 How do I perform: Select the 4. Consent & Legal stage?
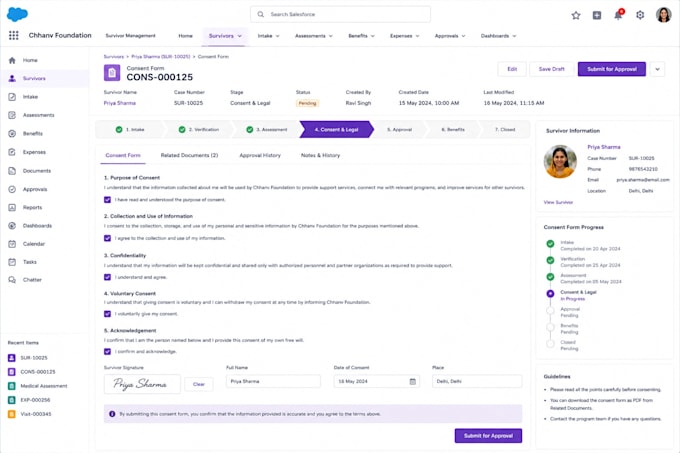coord(336,130)
